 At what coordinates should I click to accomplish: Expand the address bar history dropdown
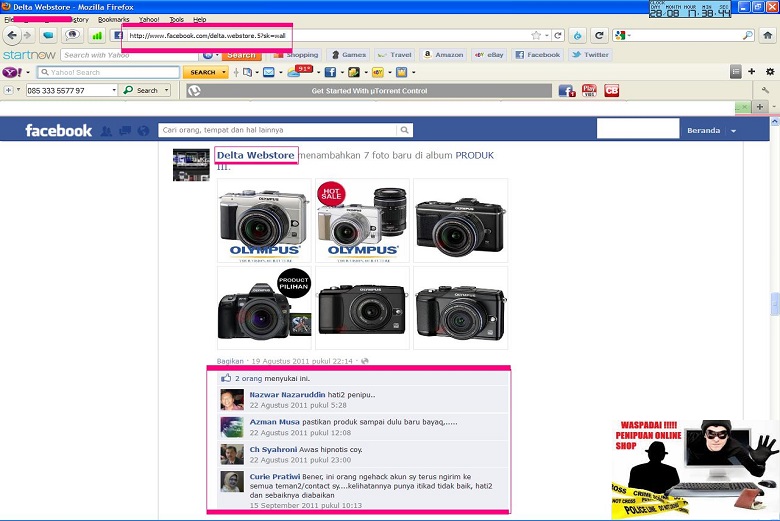pos(547,35)
